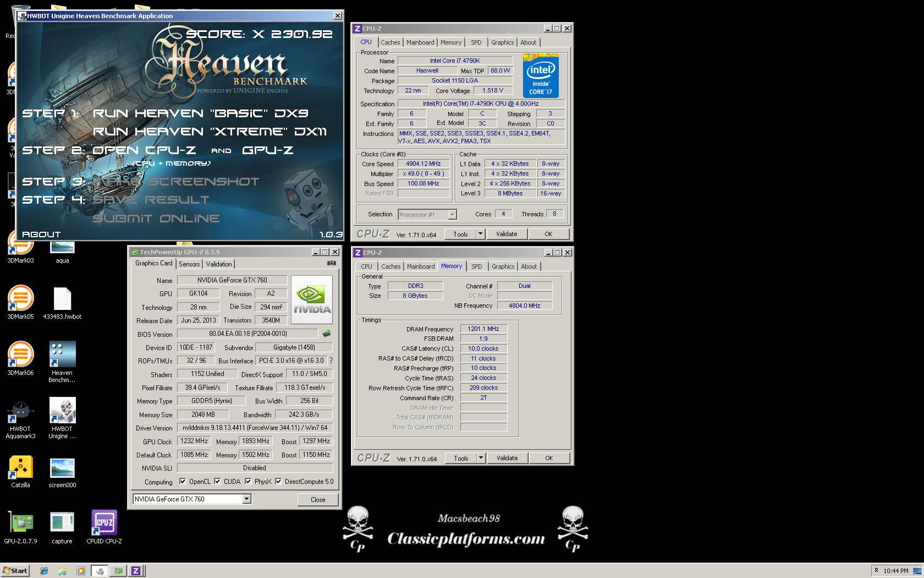Switch to CPU tab in lower CPU-Z
The image size is (924, 578).
(367, 266)
